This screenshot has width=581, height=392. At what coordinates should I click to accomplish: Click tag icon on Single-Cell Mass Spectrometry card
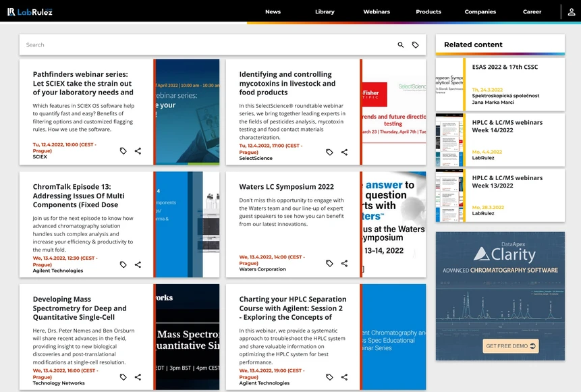tap(123, 376)
